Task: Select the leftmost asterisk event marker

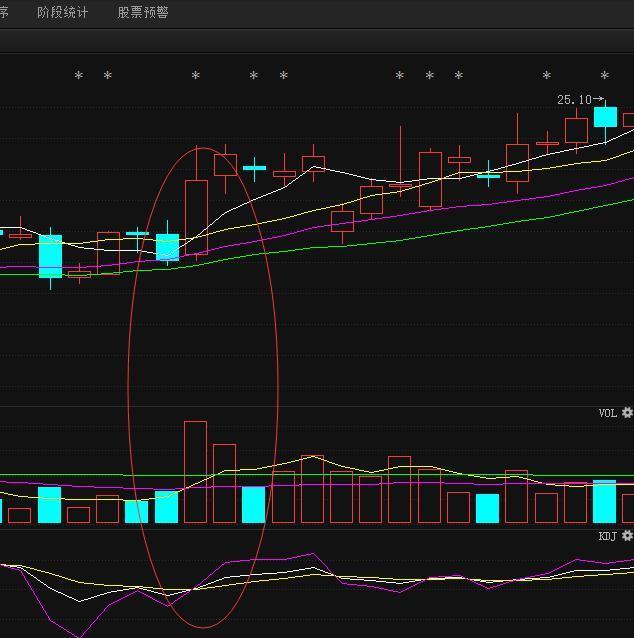Action: (x=79, y=77)
